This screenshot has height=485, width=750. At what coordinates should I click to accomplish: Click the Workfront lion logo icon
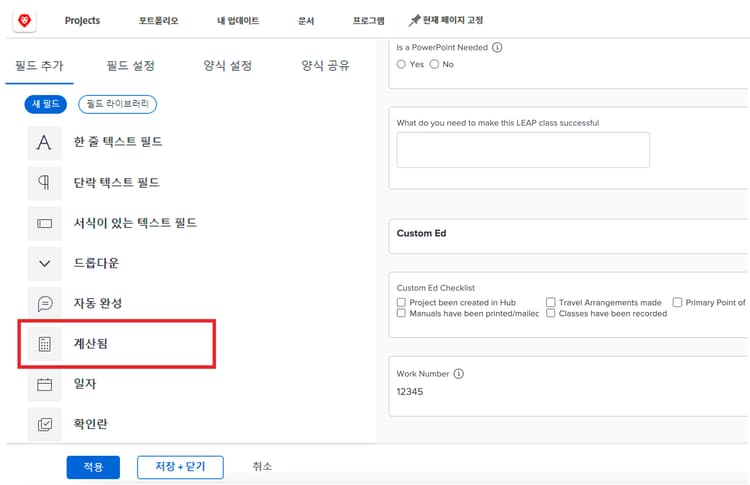coord(24,21)
